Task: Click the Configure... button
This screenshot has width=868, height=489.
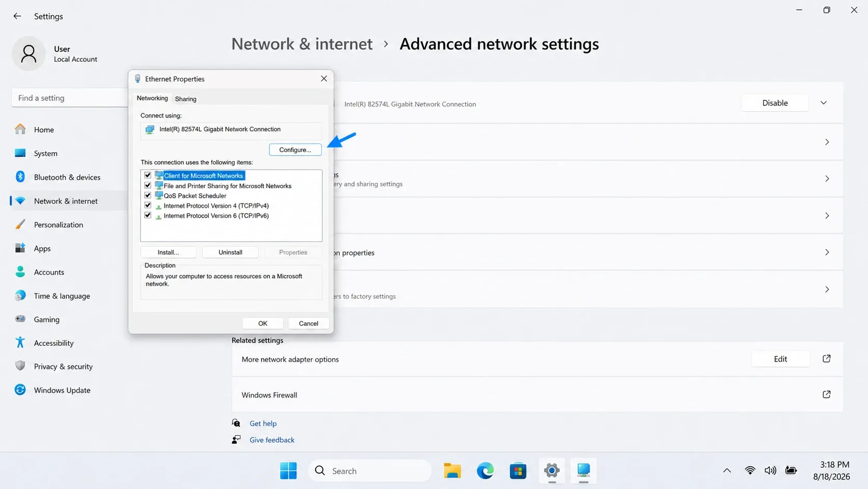Action: pos(295,150)
